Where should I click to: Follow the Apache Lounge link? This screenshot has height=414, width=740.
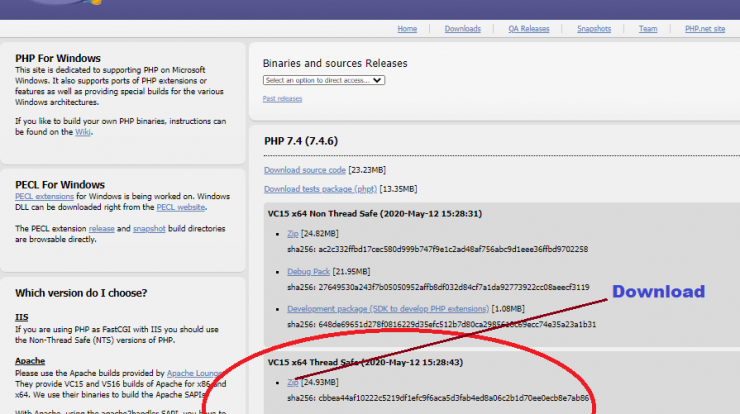[194, 373]
